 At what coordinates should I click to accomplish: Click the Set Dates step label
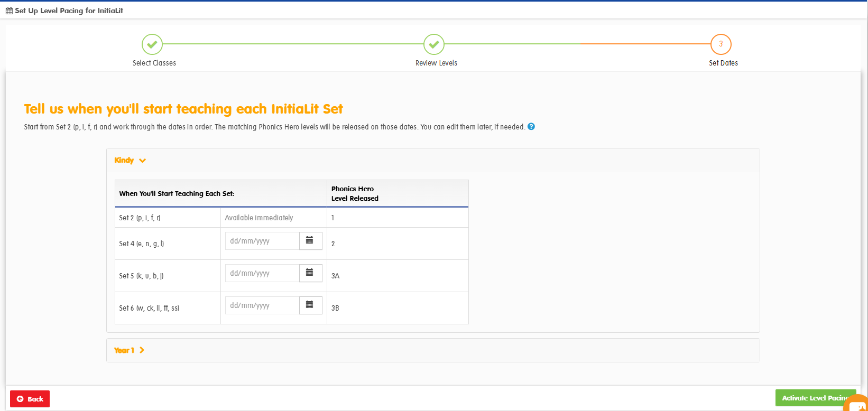pos(723,63)
